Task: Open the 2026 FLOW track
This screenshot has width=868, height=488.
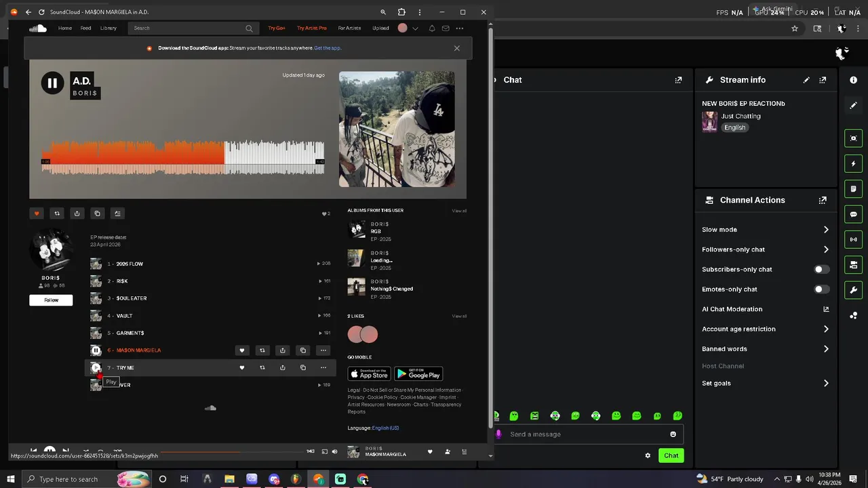Action: tap(130, 264)
